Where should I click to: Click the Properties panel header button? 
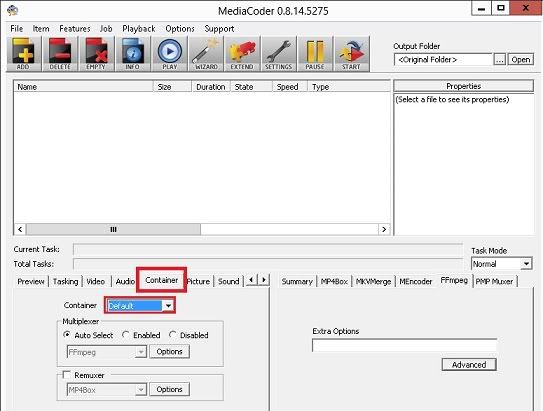pos(464,86)
